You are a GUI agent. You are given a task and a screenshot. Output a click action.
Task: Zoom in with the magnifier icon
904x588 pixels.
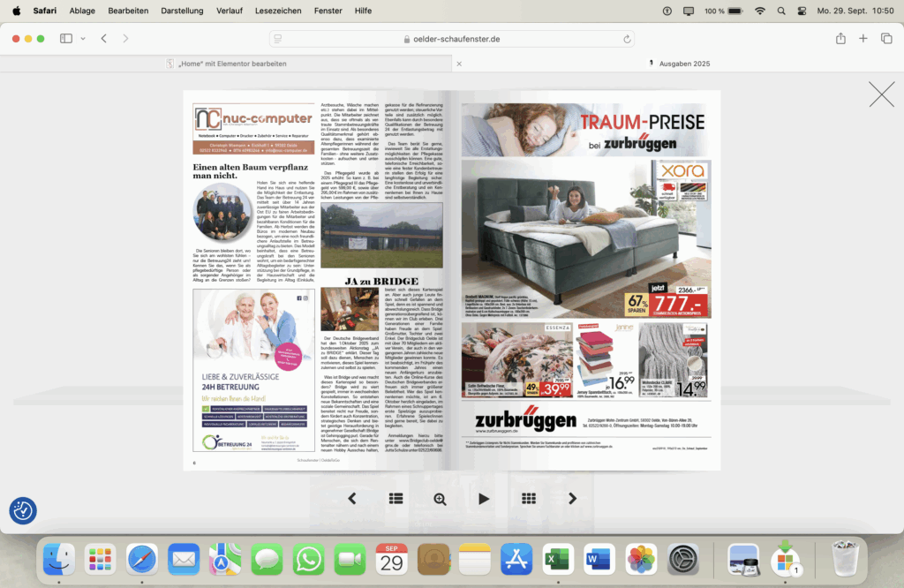click(440, 499)
